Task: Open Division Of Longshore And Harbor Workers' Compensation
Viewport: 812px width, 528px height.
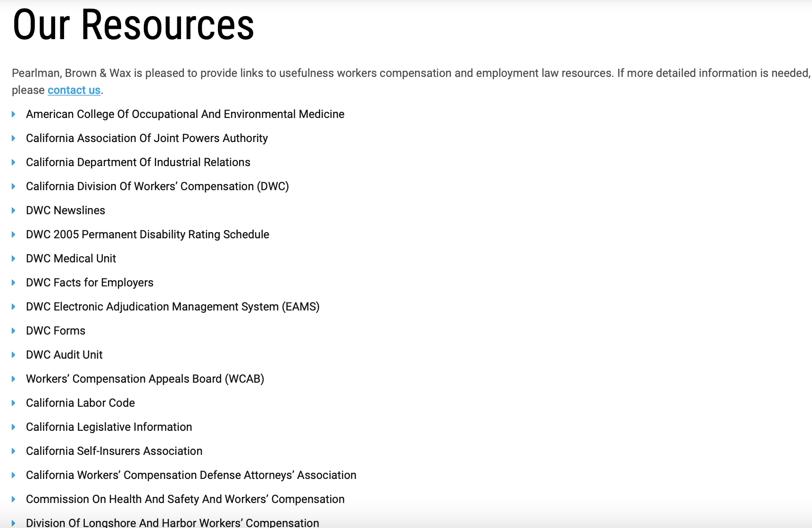Action: pyautogui.click(x=173, y=523)
